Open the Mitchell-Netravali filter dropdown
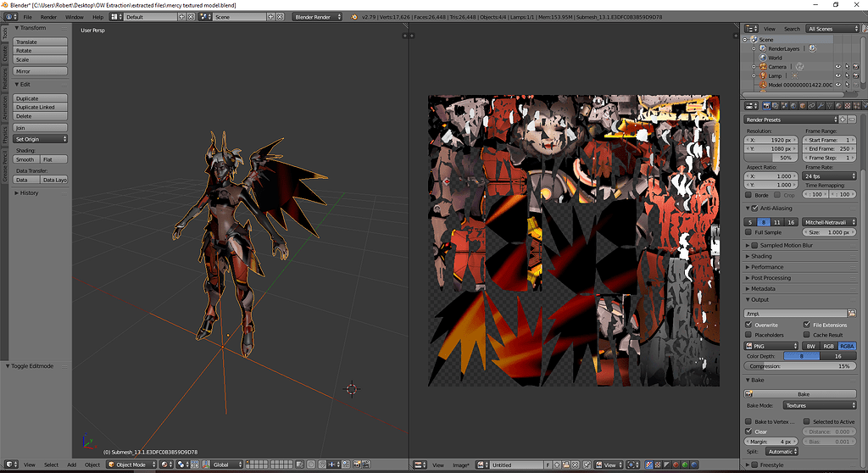This screenshot has height=473, width=868. point(829,222)
